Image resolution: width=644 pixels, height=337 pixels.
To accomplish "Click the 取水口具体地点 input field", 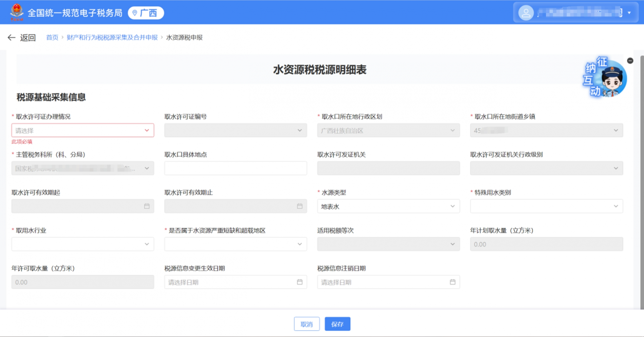I will click(x=235, y=168).
